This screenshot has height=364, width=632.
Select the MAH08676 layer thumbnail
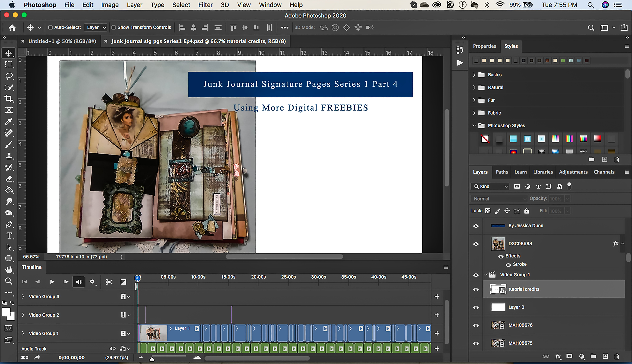(x=498, y=325)
